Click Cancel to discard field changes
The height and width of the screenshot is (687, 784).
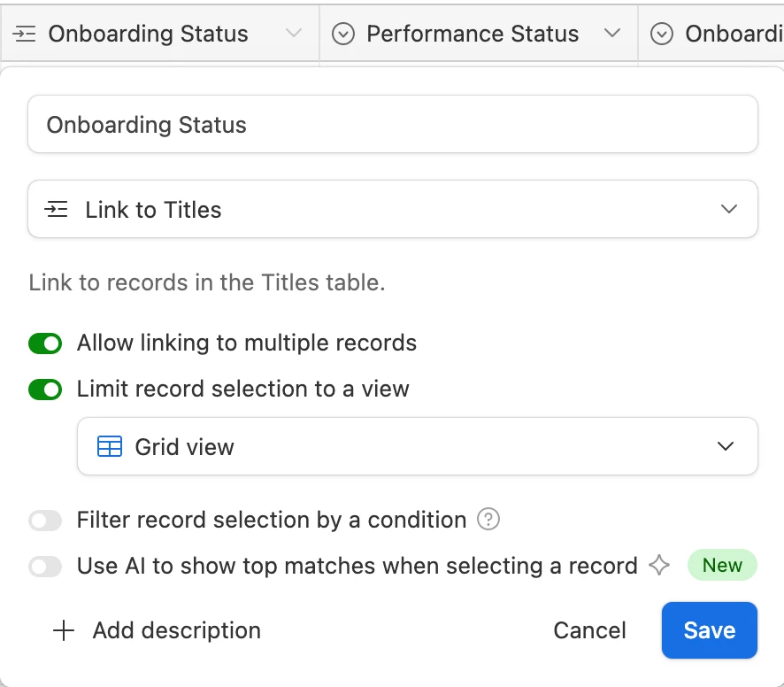[589, 630]
